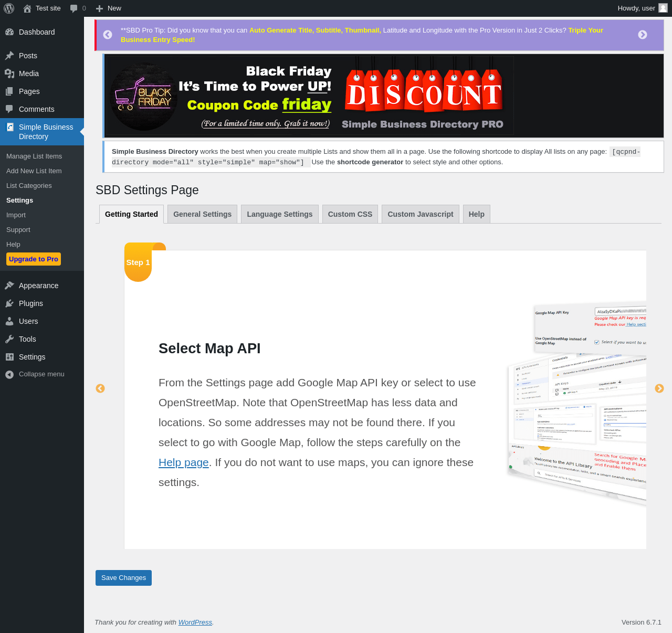Open the Import submenu item

tap(16, 215)
